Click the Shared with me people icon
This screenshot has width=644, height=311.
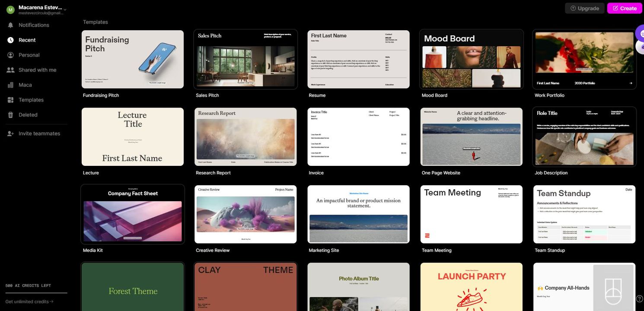click(10, 70)
